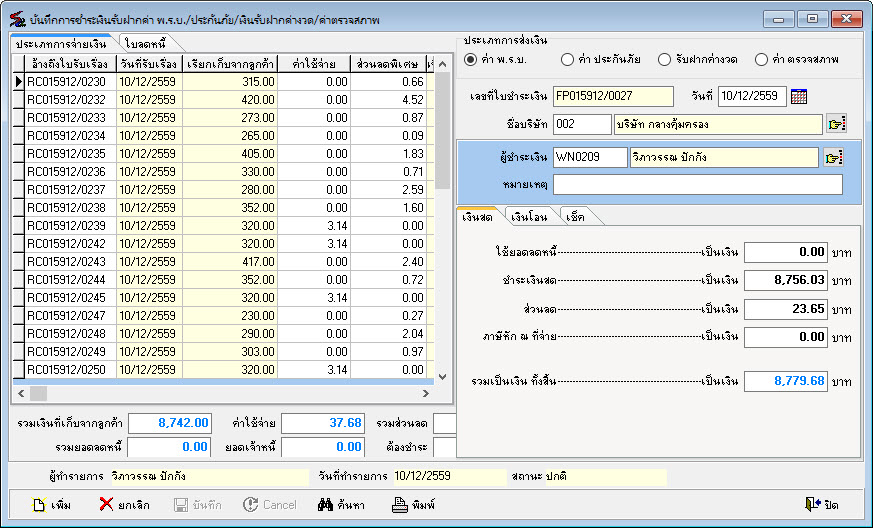Click total field showing 8,779.68
Image resolution: width=873 pixels, height=528 pixels.
click(786, 382)
